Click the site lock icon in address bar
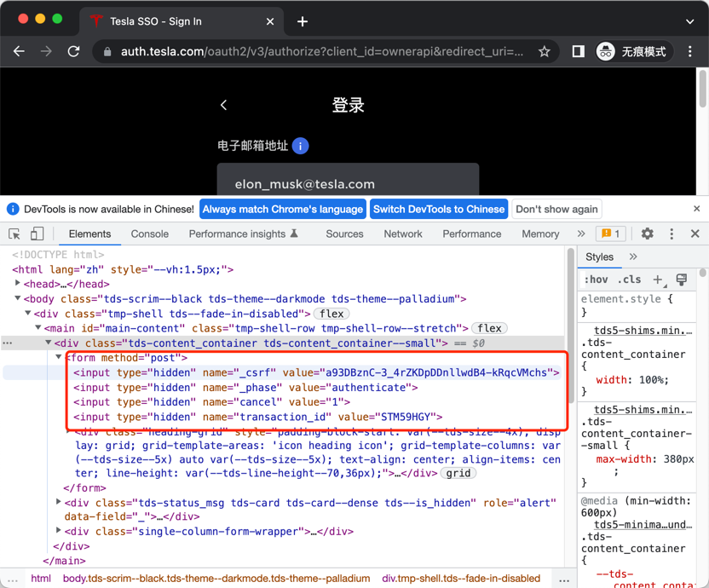The image size is (709, 588). [x=107, y=52]
